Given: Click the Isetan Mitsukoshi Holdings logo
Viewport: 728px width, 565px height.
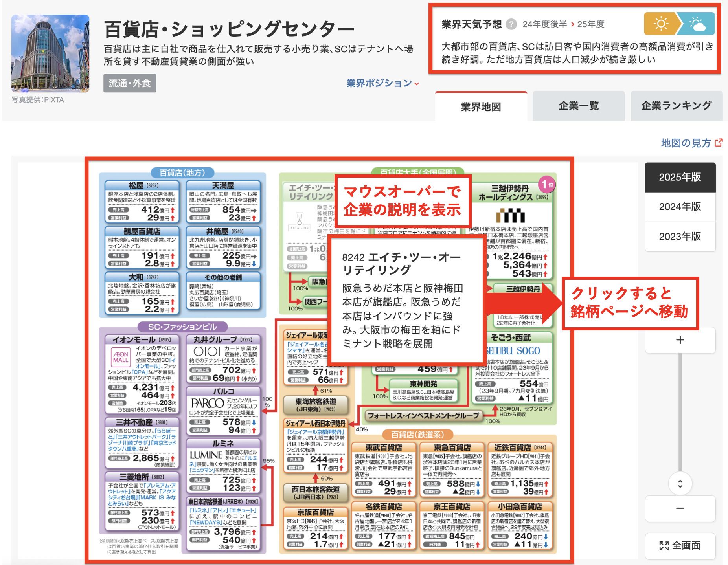Looking at the screenshot, I should (510, 215).
